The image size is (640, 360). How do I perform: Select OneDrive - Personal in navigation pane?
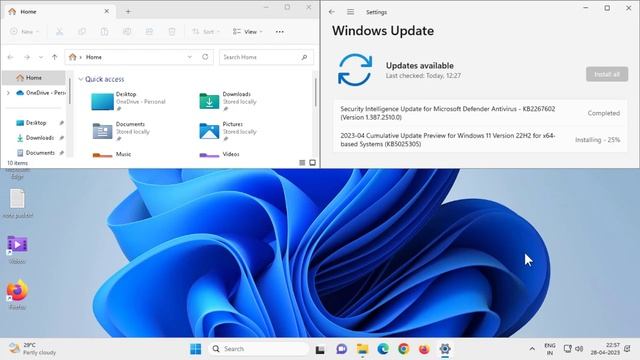point(40,93)
